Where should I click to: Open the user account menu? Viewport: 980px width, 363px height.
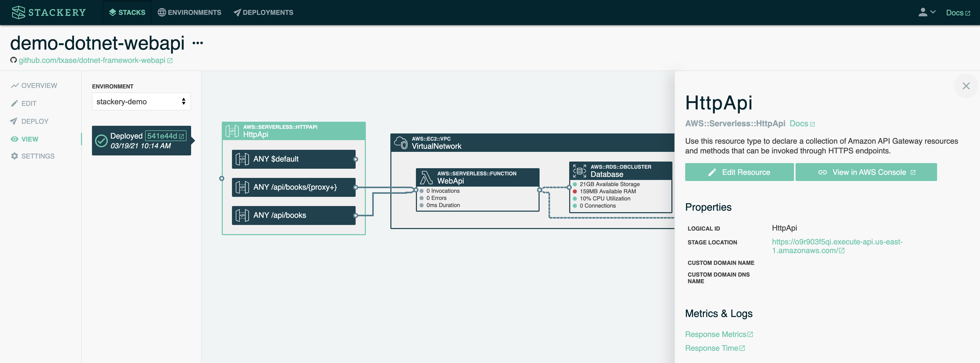pos(927,13)
